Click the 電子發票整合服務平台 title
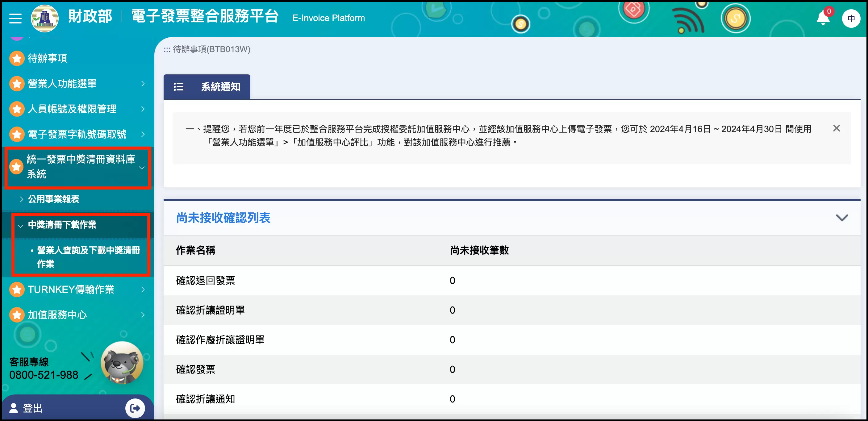 (x=205, y=16)
